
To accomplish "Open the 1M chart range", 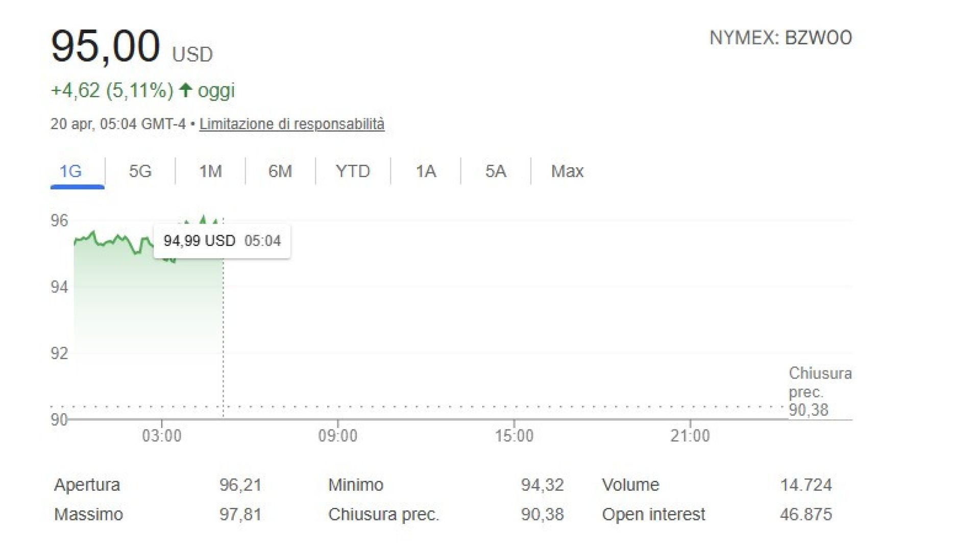I will pyautogui.click(x=210, y=171).
